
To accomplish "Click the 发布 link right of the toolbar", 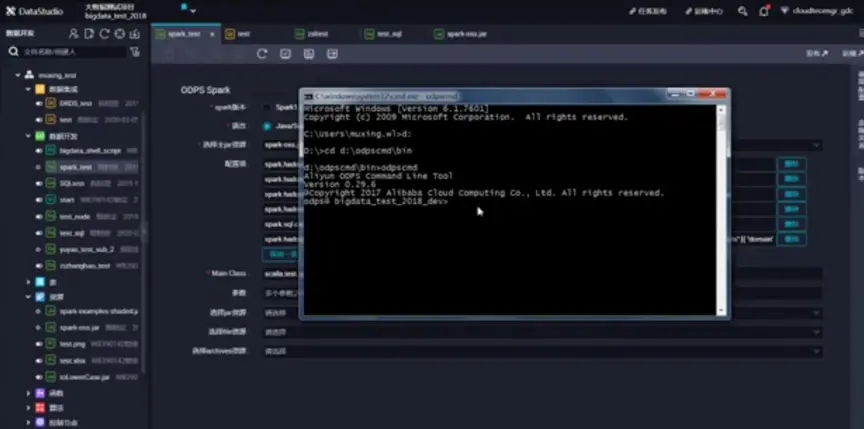I will tap(817, 53).
